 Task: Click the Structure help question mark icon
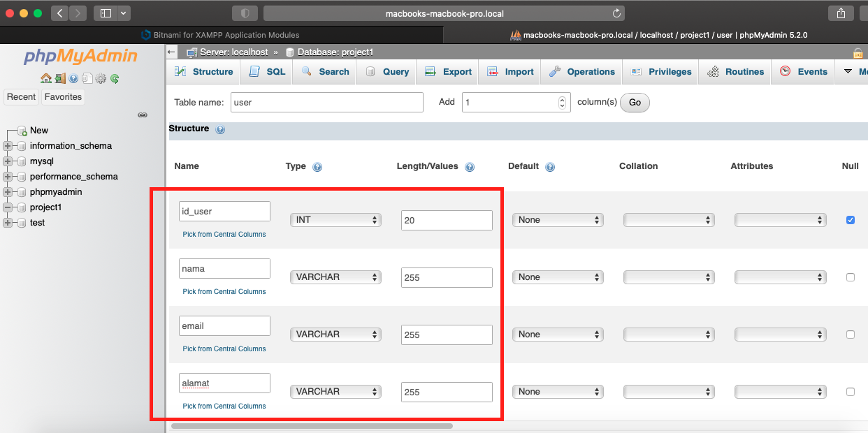click(220, 129)
